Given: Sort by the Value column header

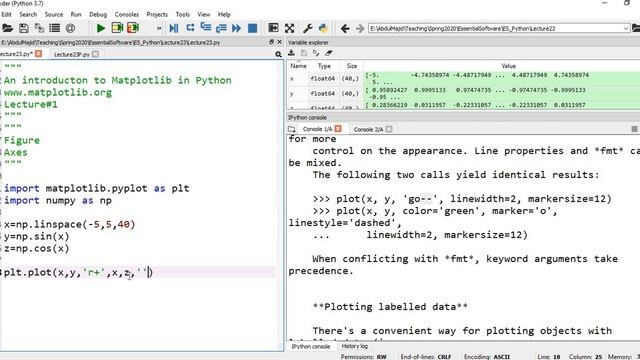Looking at the screenshot, I should [509, 66].
